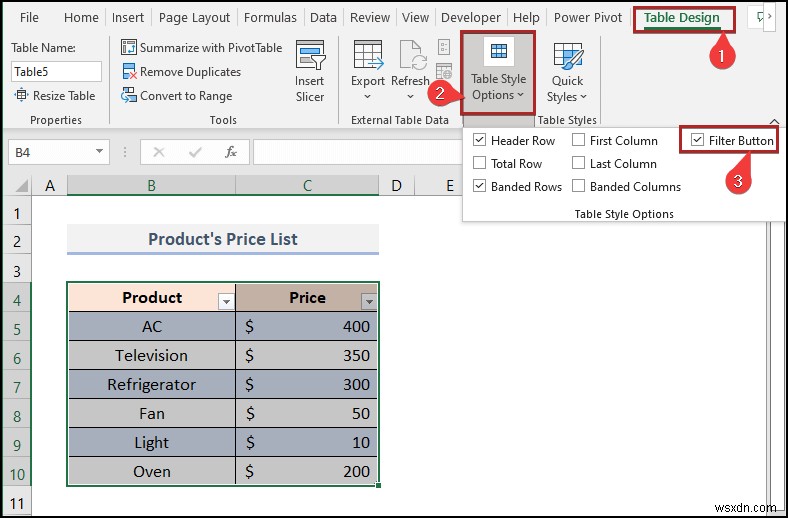The width and height of the screenshot is (788, 518).
Task: Select the Oven cell
Action: [151, 471]
